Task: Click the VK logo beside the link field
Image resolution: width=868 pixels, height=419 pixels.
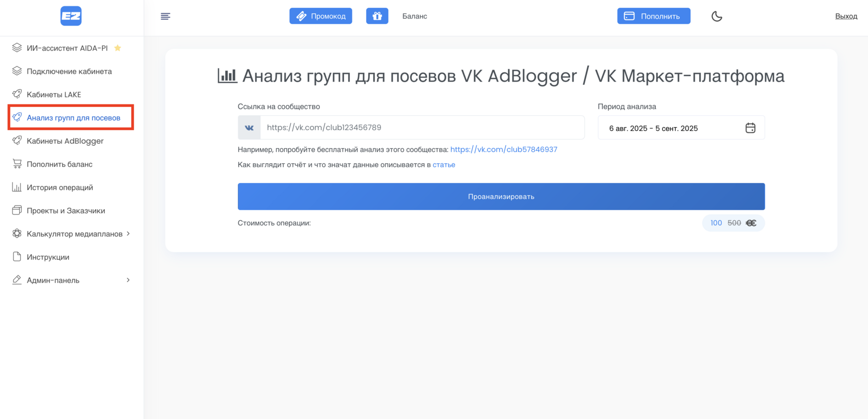Action: (x=249, y=128)
